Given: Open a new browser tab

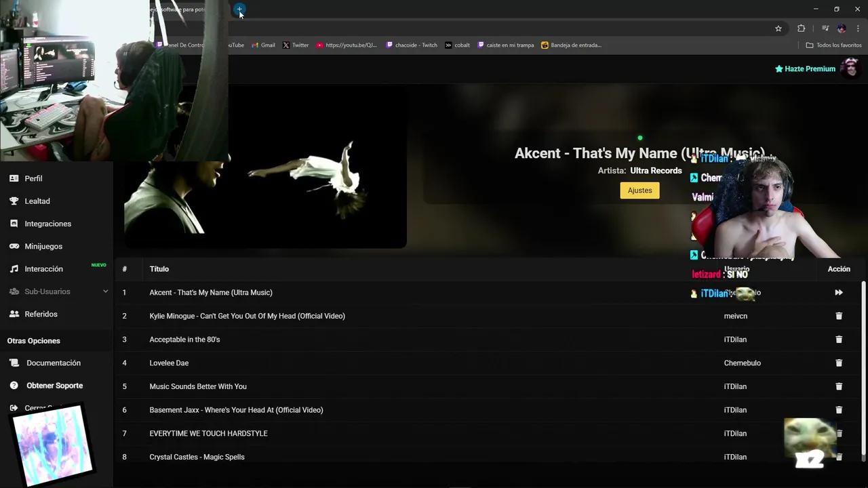Looking at the screenshot, I should 239,9.
